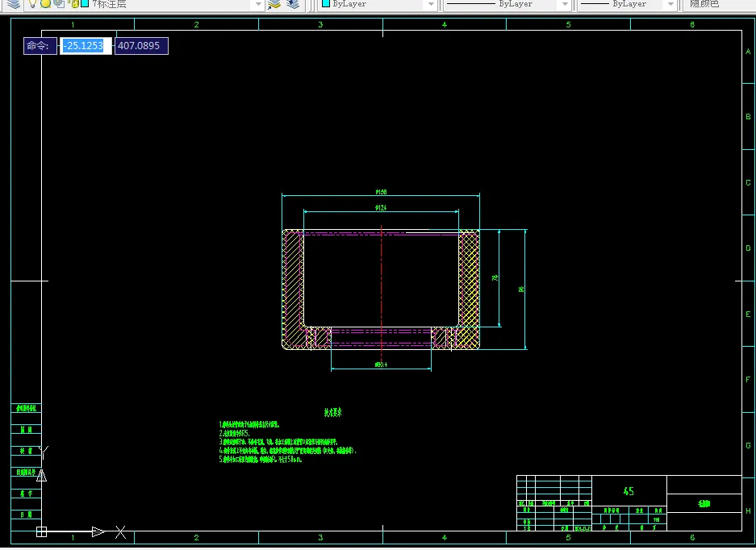This screenshot has height=550, width=756.
Task: Open the 7标注层 layer dropdown arrow
Action: click(x=258, y=4)
